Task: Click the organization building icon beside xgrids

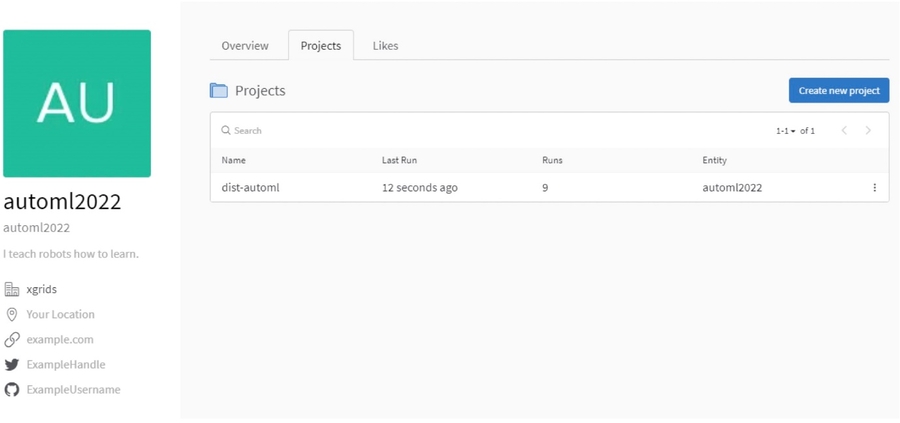Action: [12, 289]
